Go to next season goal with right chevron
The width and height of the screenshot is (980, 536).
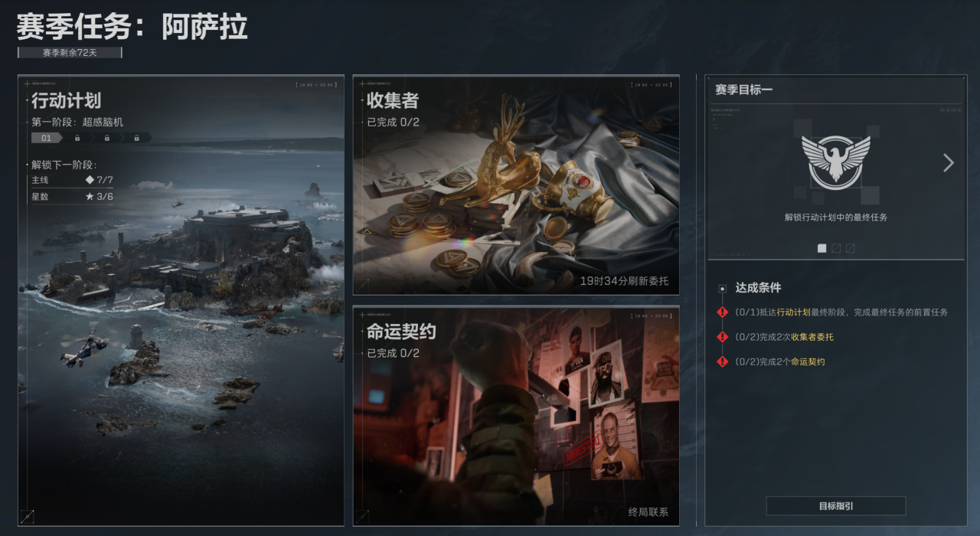pos(949,162)
